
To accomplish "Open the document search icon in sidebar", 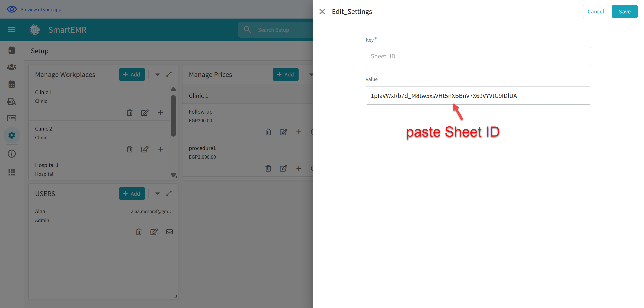I will tap(11, 101).
